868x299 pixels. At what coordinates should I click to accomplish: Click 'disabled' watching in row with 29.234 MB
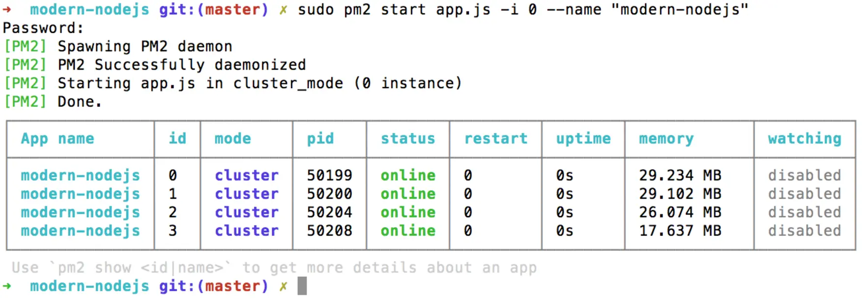(x=805, y=175)
